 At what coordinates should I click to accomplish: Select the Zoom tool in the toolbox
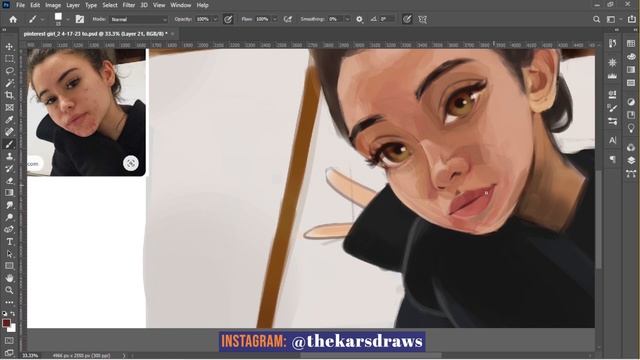pyautogui.click(x=9, y=290)
